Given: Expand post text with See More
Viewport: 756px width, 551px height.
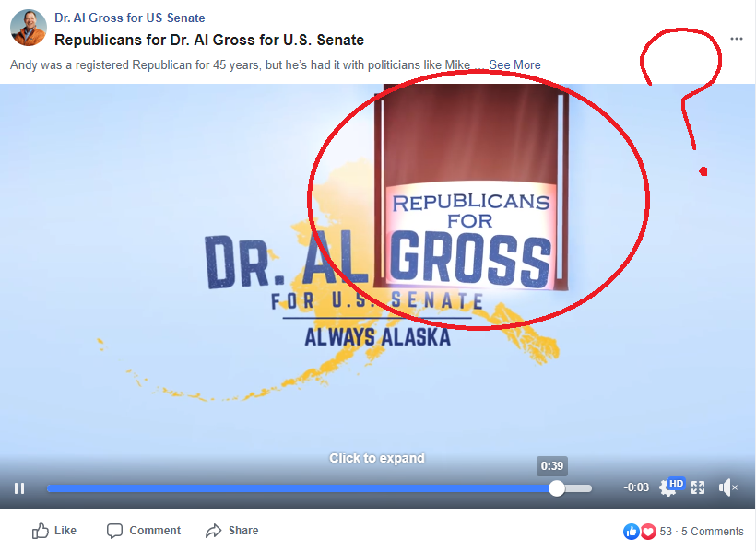Looking at the screenshot, I should tap(514, 65).
